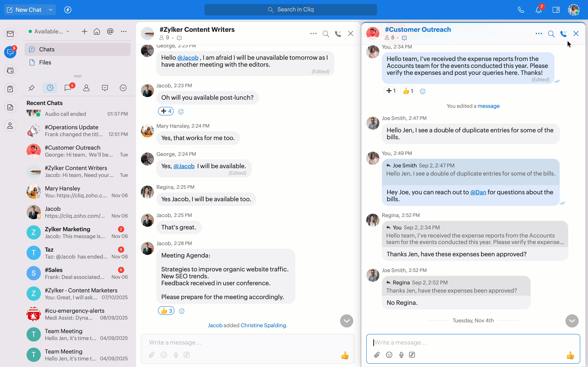Toggle the +1 reaction on expense report message
This screenshot has width=588, height=367.
click(x=390, y=91)
